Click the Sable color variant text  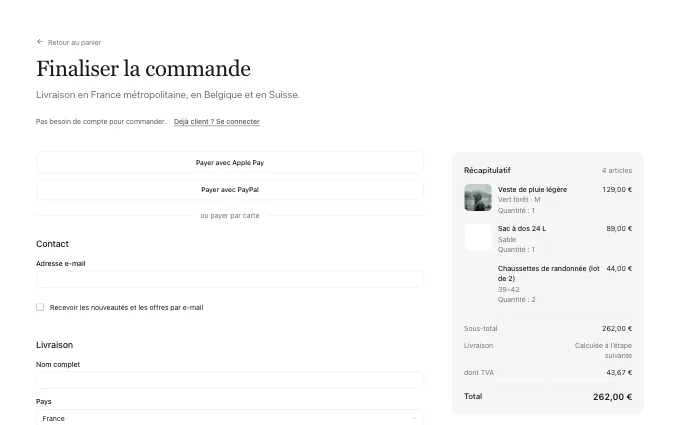tap(507, 239)
